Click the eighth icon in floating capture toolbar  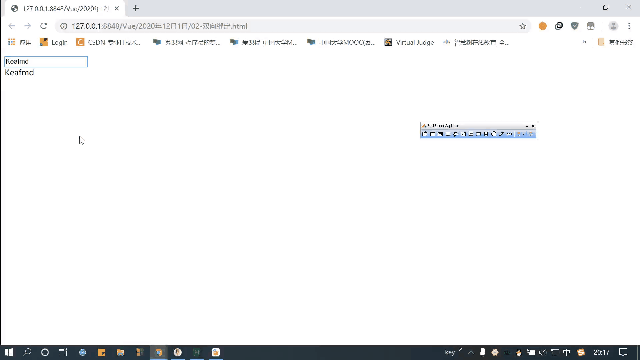(478, 134)
